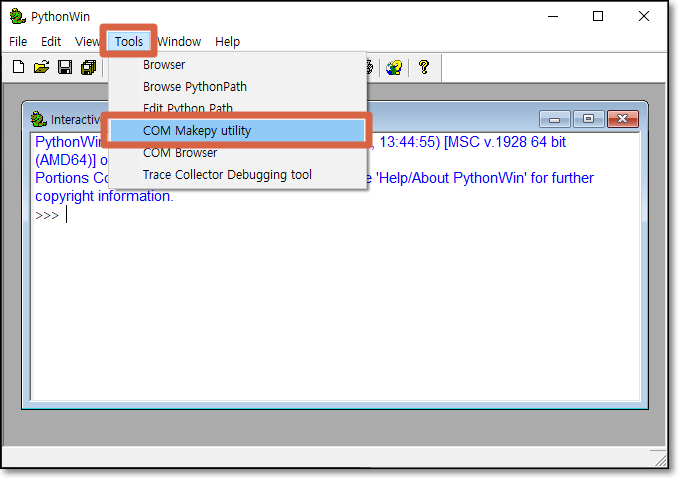The image size is (678, 478).
Task: Click the '[MSC v.1928 64 bit' text
Action: click(505, 142)
